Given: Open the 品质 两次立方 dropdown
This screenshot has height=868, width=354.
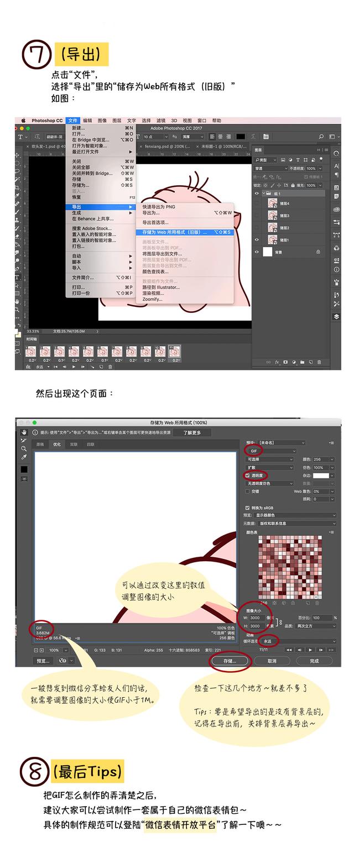Looking at the screenshot, I should (316, 626).
